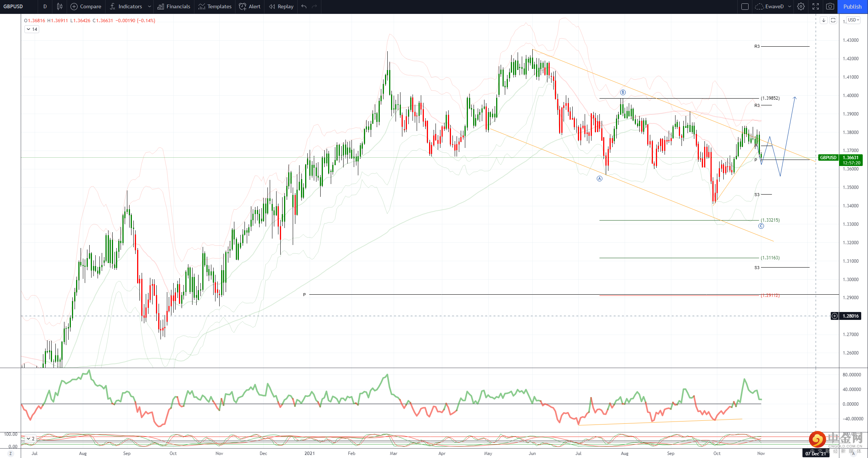Open chart settings gear icon
This screenshot has height=458, width=868.
tap(801, 6)
